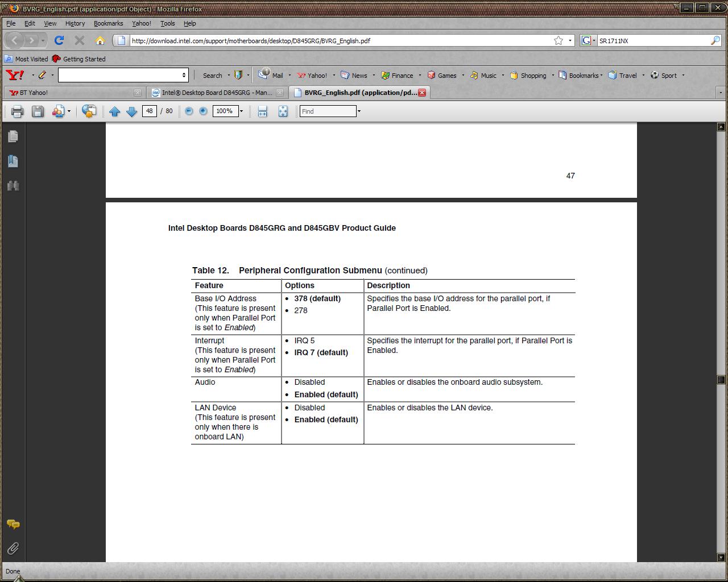
Task: Open the Attachments paperclip panel
Action: coord(13,548)
